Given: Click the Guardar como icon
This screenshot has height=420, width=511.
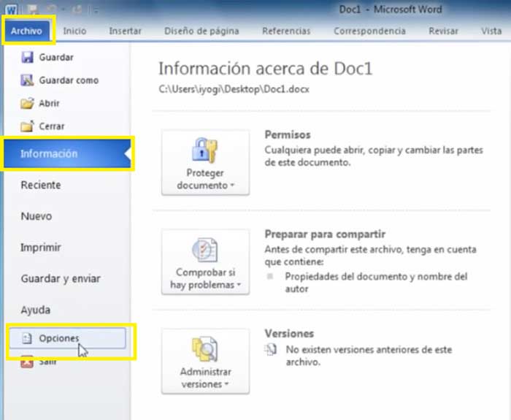Looking at the screenshot, I should click(27, 80).
